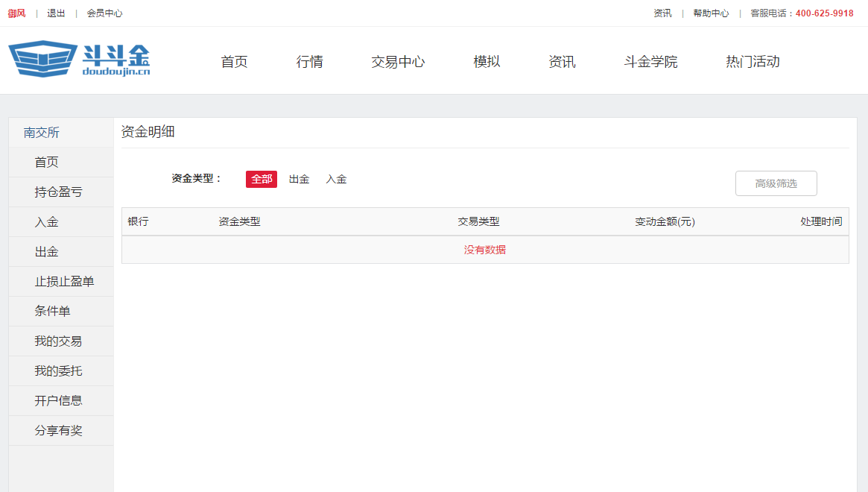868x492 pixels.
Task: Go to 交易中心 in navigation
Action: pos(398,62)
